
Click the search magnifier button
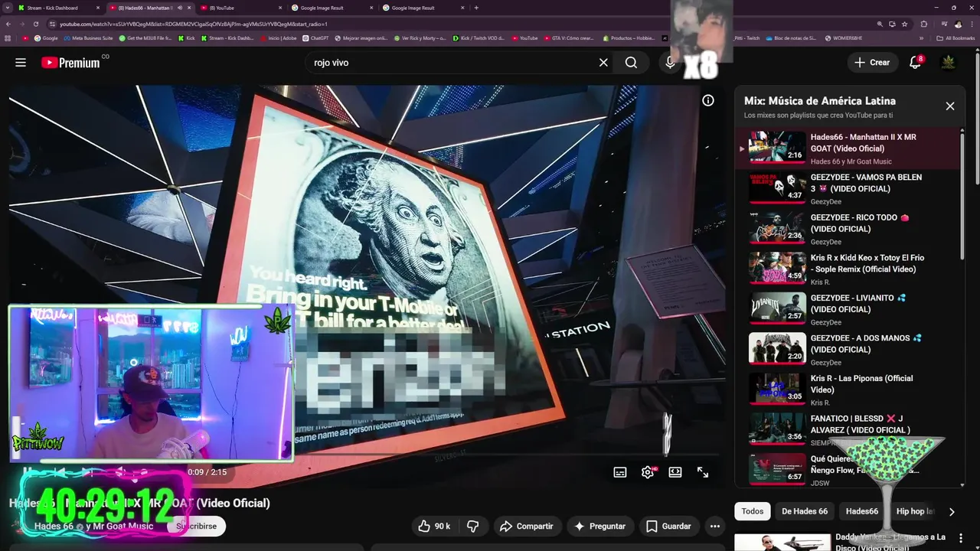pos(631,63)
